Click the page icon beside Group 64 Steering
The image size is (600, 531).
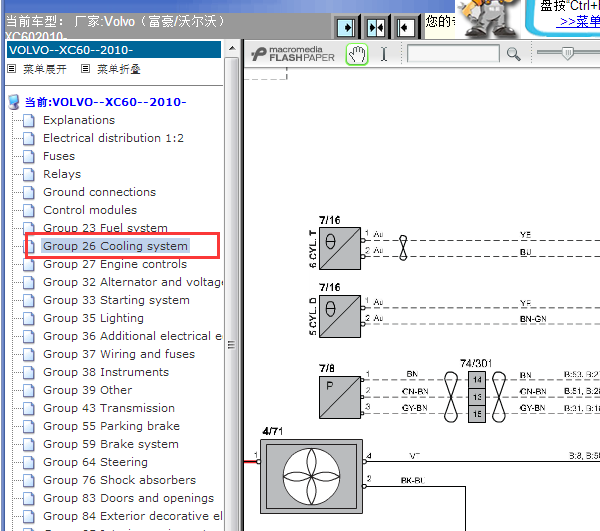[x=28, y=462]
